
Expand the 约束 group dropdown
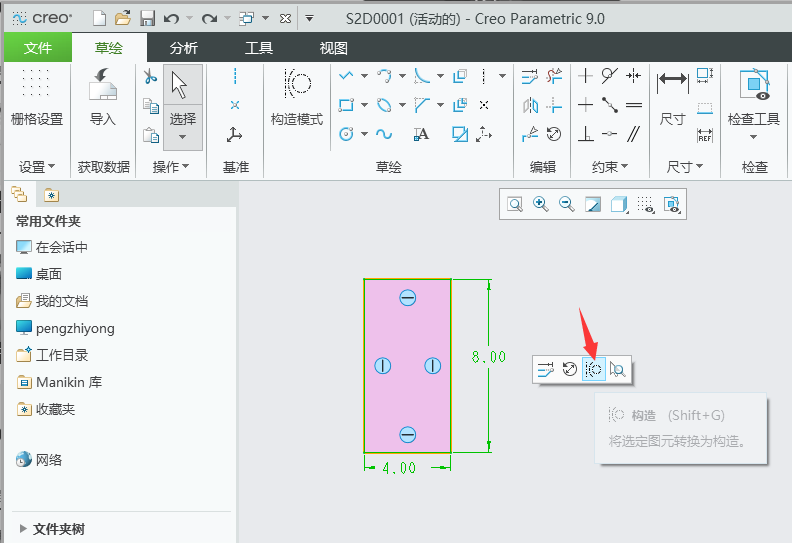tap(610, 167)
